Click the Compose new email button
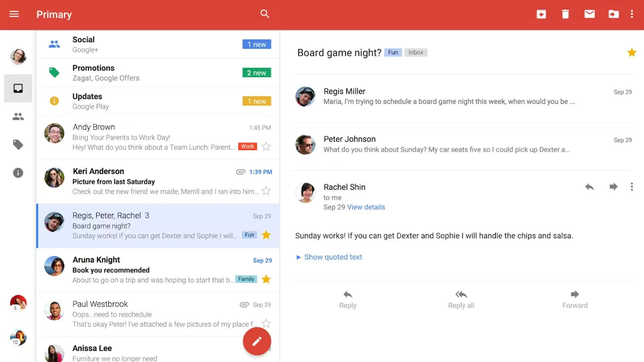The image size is (644, 362). pos(256,341)
